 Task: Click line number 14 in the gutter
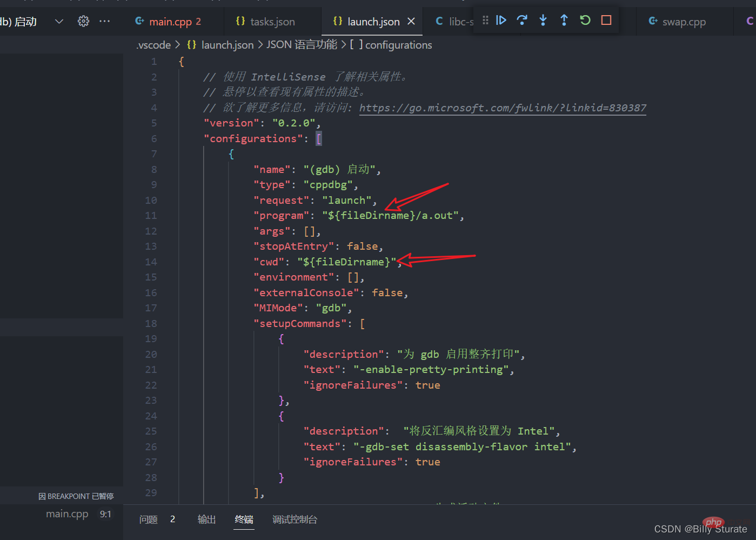tap(151, 262)
